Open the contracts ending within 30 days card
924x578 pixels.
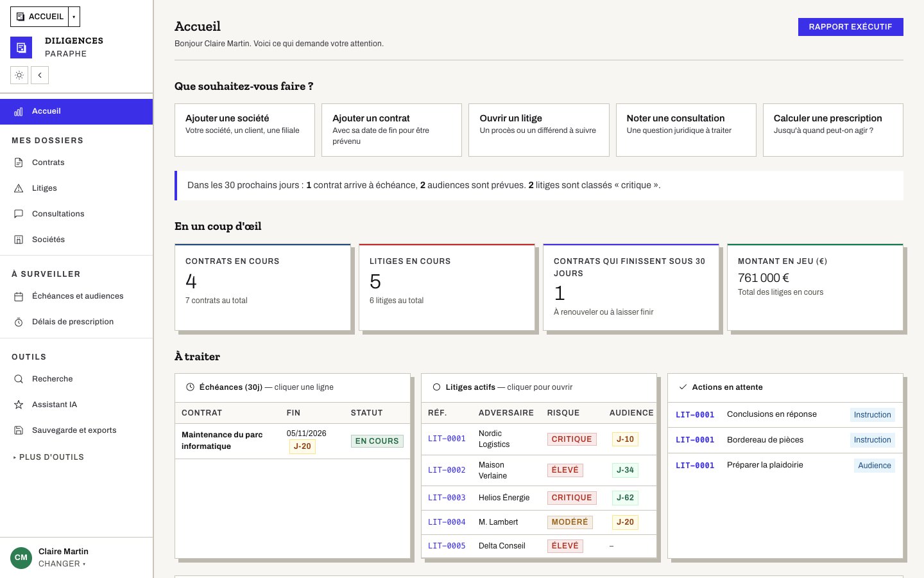tap(631, 287)
